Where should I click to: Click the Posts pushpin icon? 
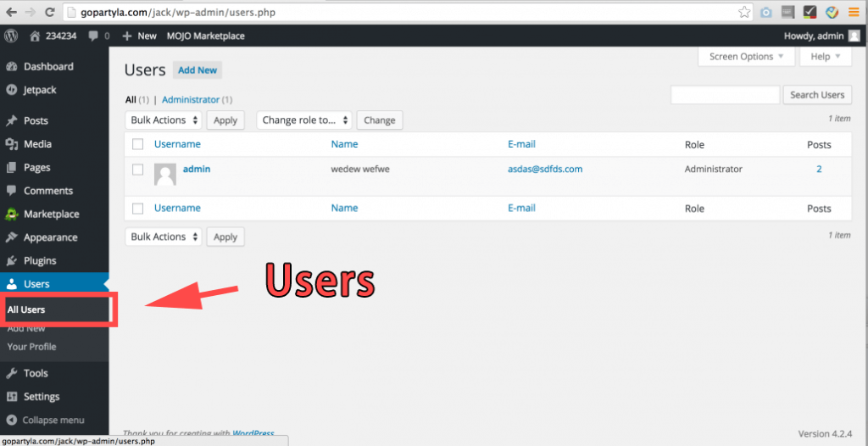point(11,120)
